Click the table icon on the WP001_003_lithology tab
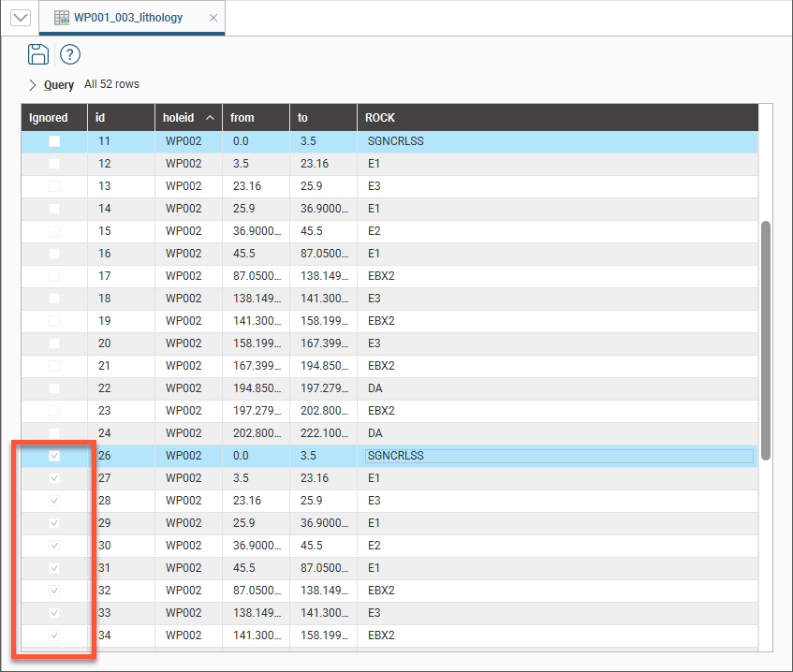This screenshot has width=793, height=672. pos(62,18)
